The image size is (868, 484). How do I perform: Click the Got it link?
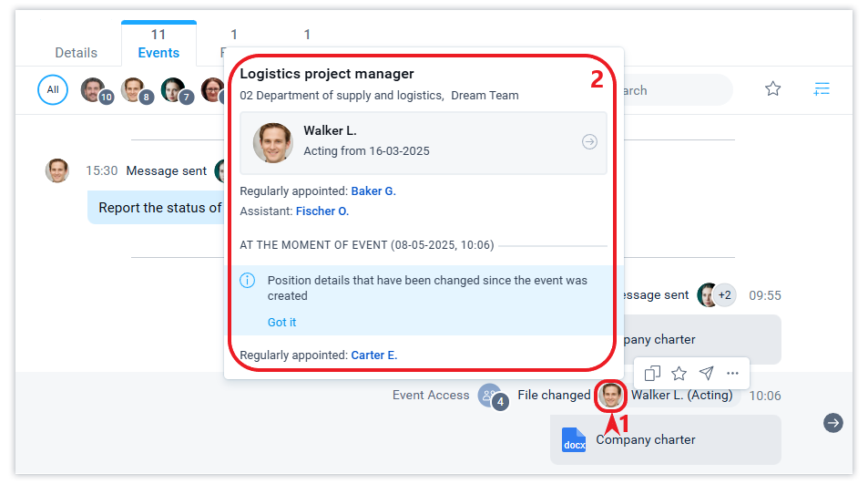coord(281,323)
